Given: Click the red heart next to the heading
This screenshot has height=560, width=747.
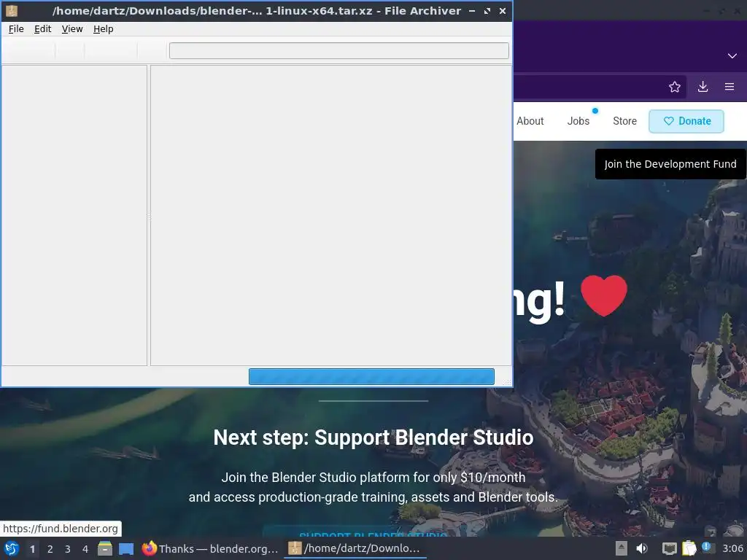Looking at the screenshot, I should [x=603, y=296].
